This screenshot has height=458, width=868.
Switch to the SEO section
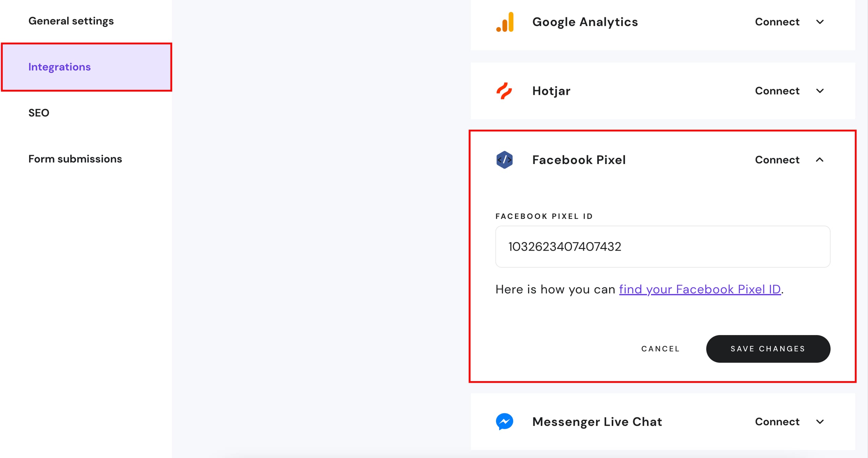tap(39, 113)
